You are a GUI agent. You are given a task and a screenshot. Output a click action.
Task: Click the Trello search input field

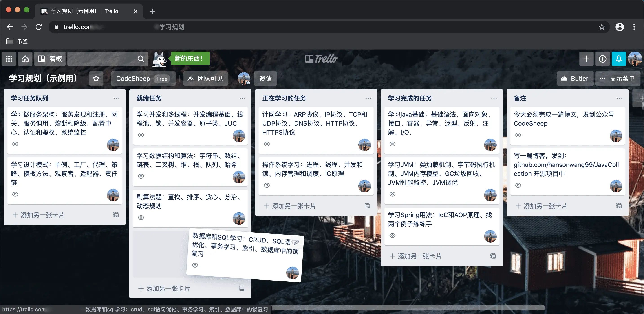pos(102,59)
